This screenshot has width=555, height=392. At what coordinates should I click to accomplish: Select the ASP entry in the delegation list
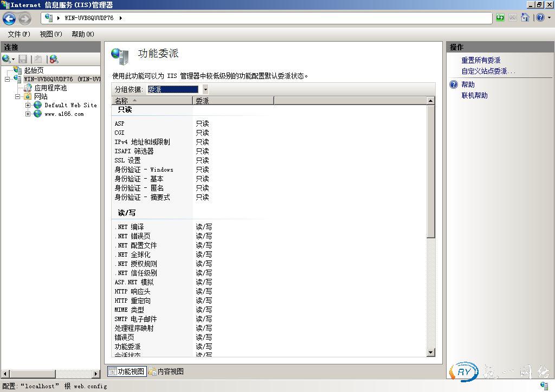pos(120,123)
